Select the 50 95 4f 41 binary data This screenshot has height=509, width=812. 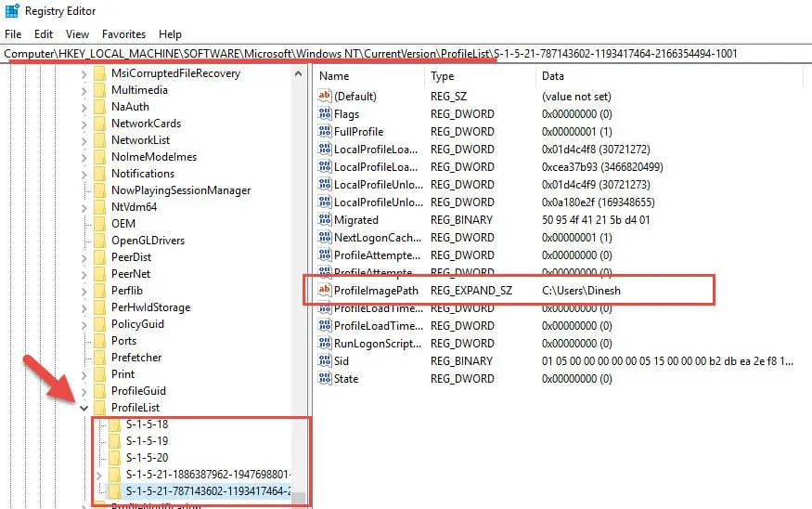(x=596, y=220)
